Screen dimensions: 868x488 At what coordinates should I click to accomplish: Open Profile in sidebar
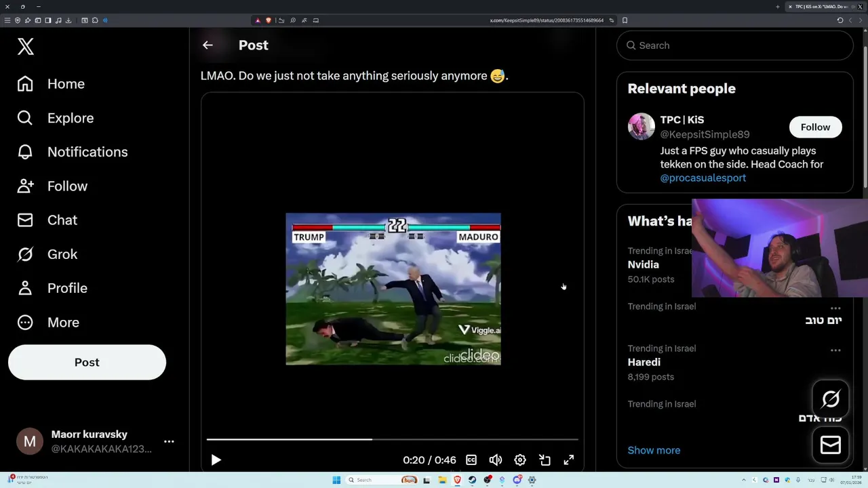point(52,288)
